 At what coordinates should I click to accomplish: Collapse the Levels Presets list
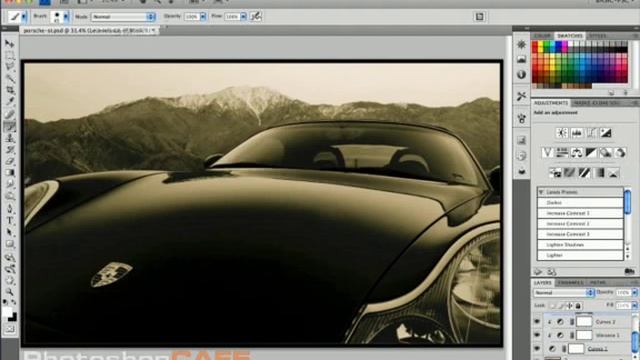[541, 192]
